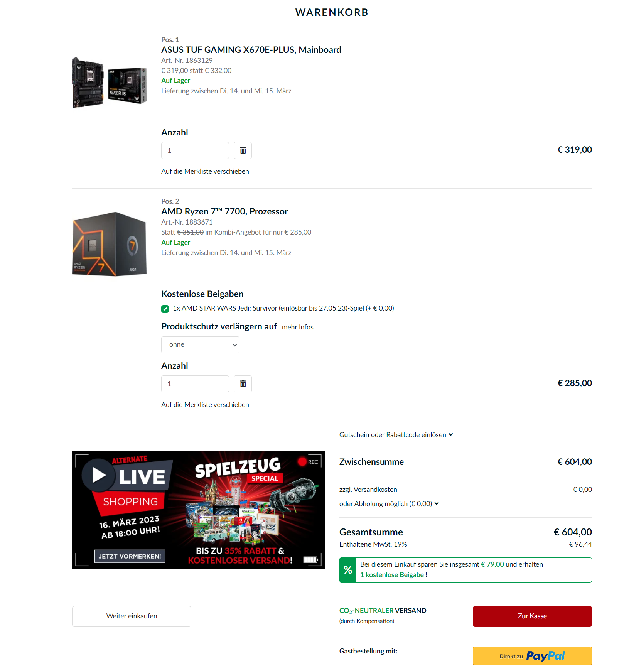Click the mainboard quantity input field
This screenshot has height=672, width=624.
pyautogui.click(x=195, y=150)
